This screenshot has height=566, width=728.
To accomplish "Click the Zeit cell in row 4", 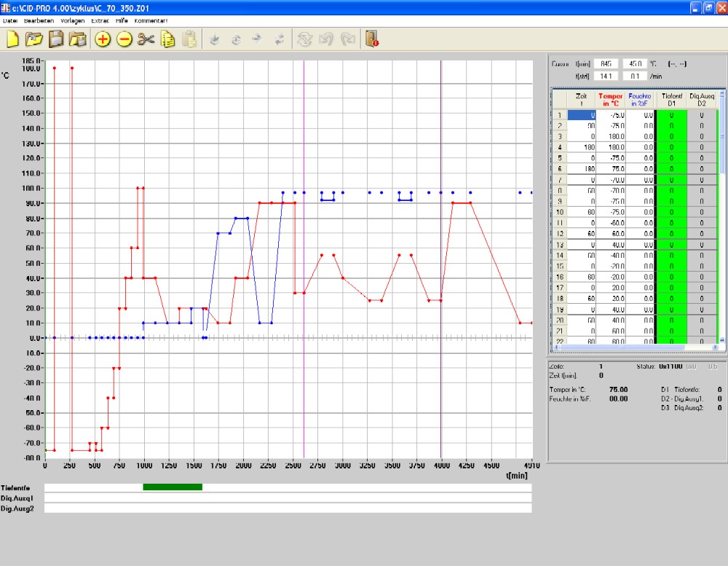I will pyautogui.click(x=581, y=147).
